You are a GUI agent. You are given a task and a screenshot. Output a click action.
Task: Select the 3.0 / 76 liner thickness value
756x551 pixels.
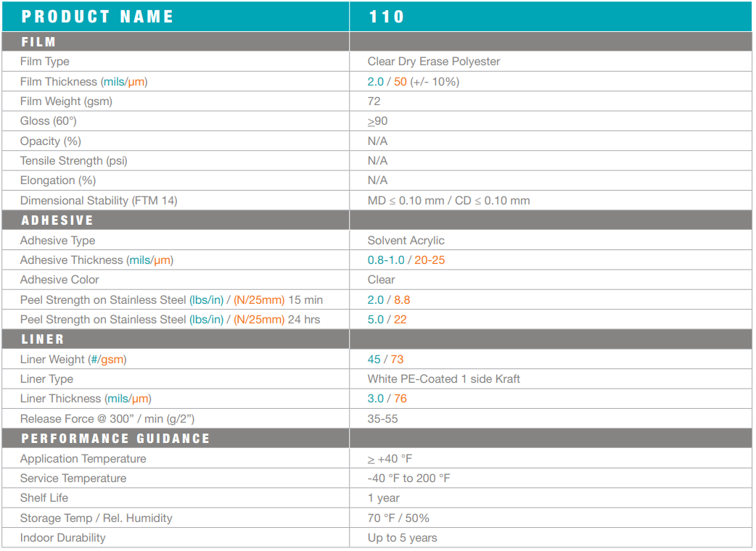387,399
